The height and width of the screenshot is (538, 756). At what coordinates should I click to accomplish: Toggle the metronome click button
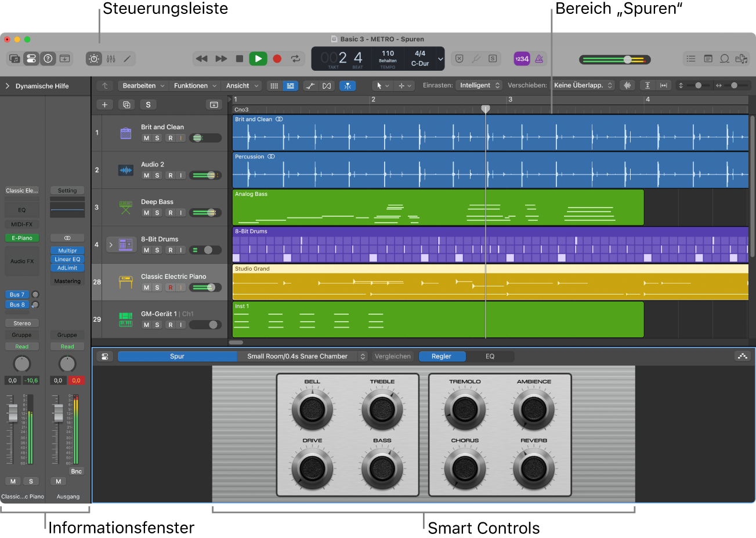[x=539, y=59]
